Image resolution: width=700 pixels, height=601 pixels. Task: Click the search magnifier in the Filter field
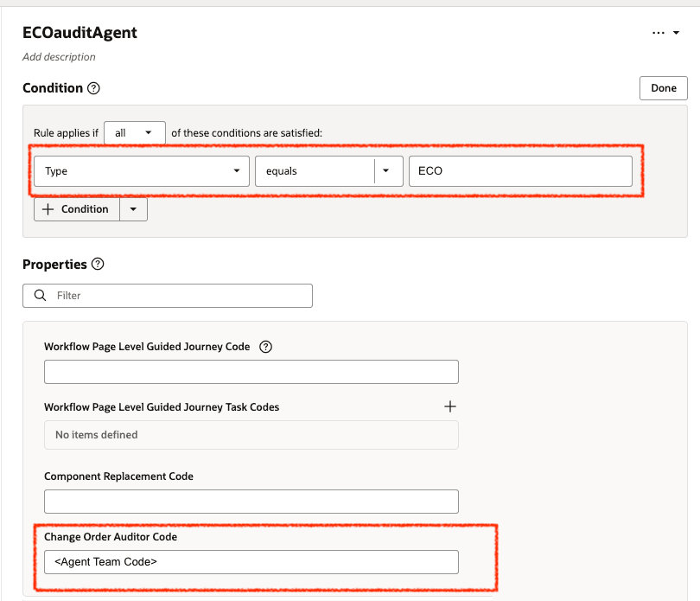pyautogui.click(x=40, y=296)
